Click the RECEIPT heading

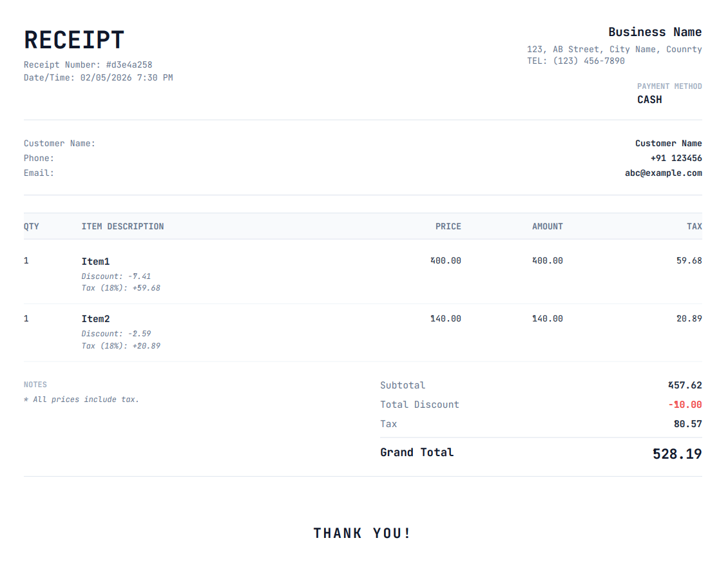click(x=74, y=40)
